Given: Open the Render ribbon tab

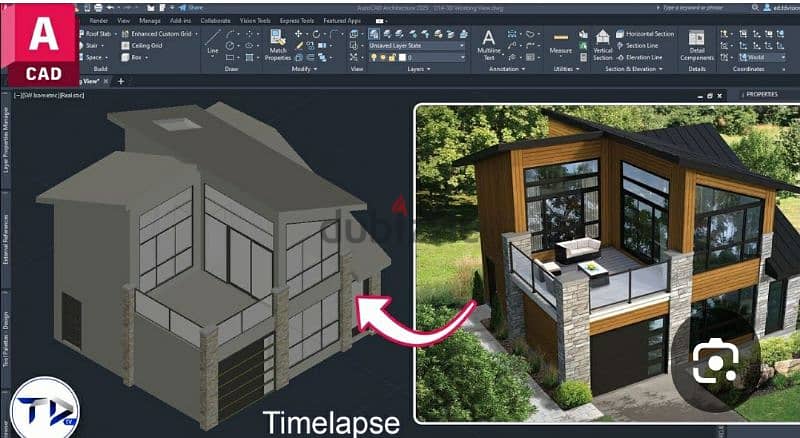Looking at the screenshot, I should (99, 19).
